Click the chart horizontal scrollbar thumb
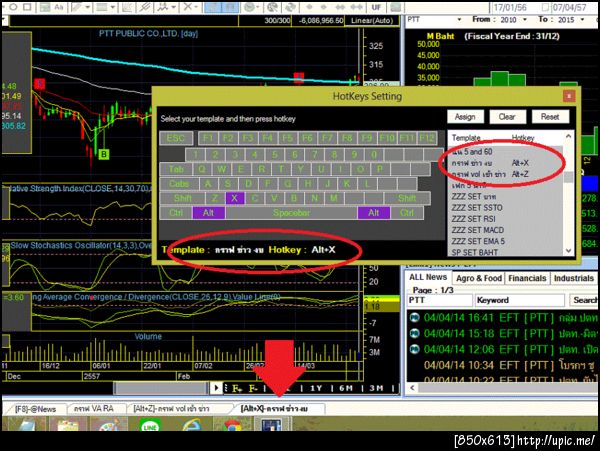The height and width of the screenshot is (451, 600). coord(161,388)
